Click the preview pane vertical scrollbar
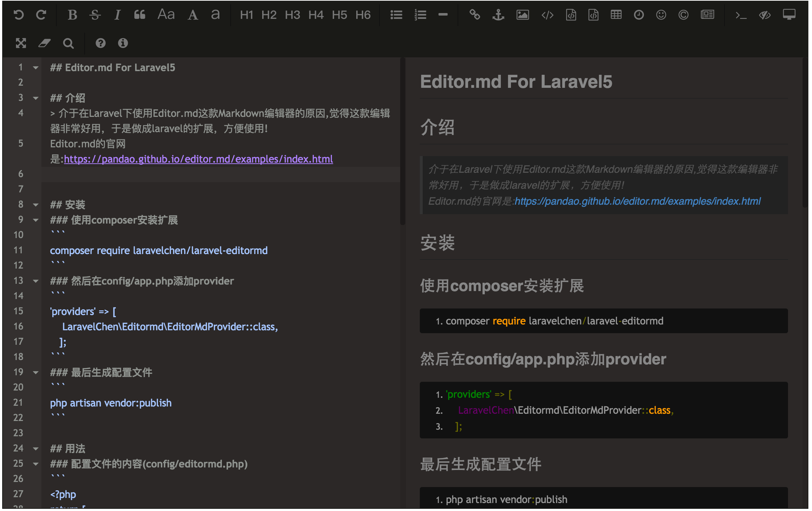 point(805,132)
